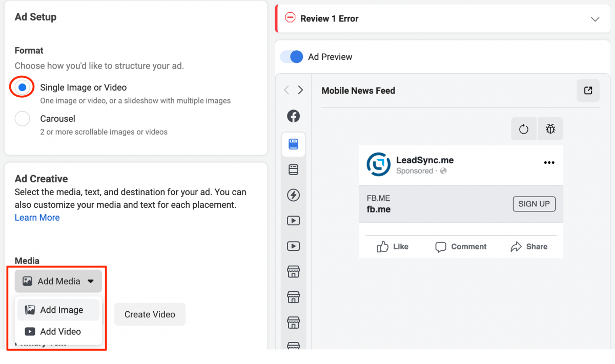The height and width of the screenshot is (364, 615).
Task: Select the Desktop News Feed placement icon
Action: point(293,169)
